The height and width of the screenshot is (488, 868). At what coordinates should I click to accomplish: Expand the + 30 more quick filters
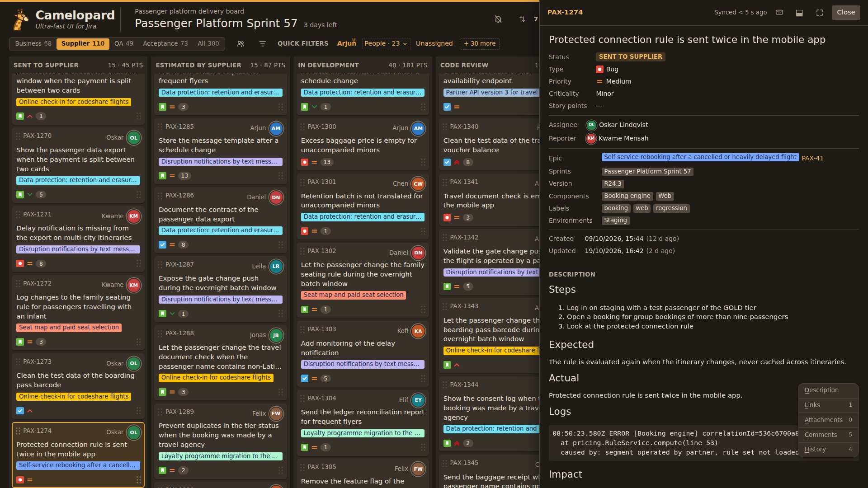click(x=480, y=43)
